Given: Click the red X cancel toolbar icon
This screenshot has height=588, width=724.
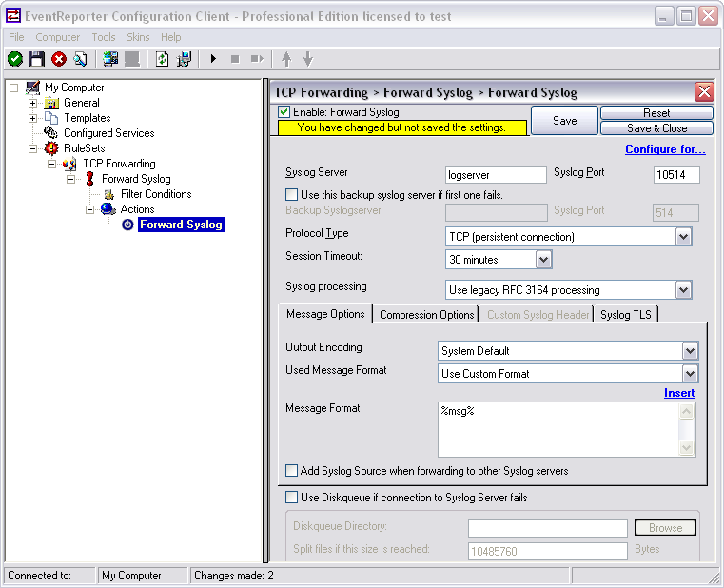Looking at the screenshot, I should click(x=59, y=59).
